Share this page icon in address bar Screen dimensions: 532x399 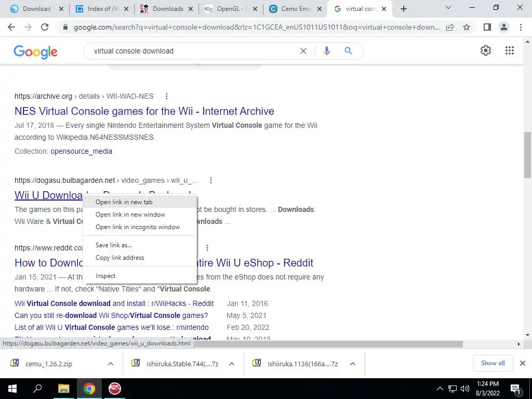pyautogui.click(x=450, y=27)
